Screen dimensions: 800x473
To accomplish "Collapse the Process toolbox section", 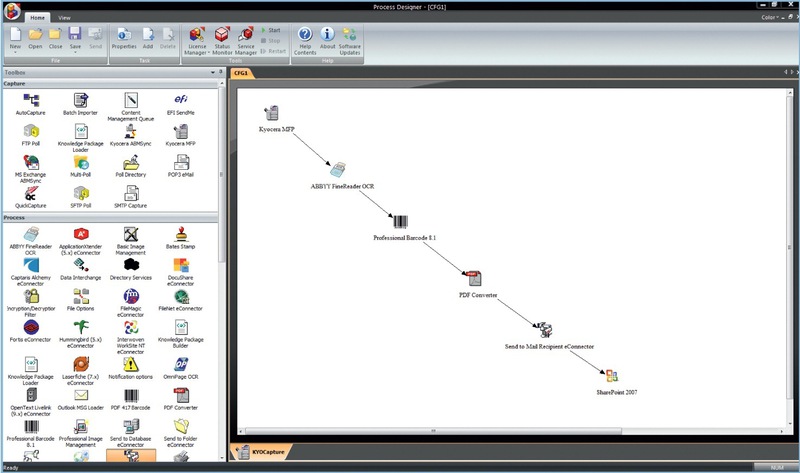I will [110, 217].
